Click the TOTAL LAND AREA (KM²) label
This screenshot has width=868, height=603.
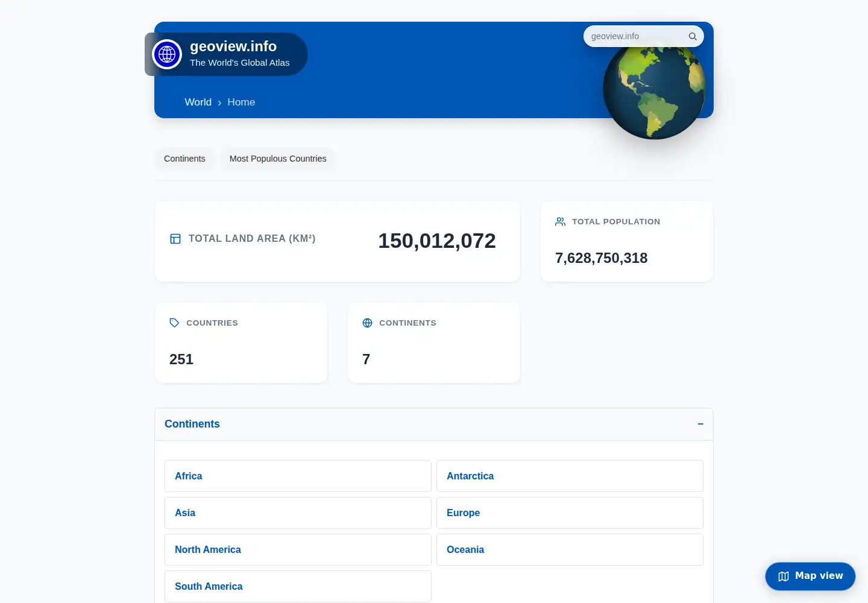pos(252,239)
